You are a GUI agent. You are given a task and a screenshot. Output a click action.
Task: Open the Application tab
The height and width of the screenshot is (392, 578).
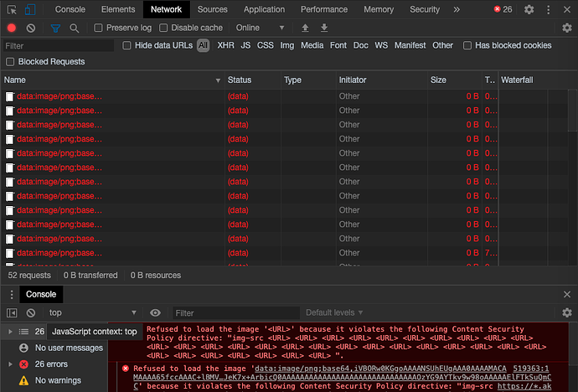tap(264, 9)
